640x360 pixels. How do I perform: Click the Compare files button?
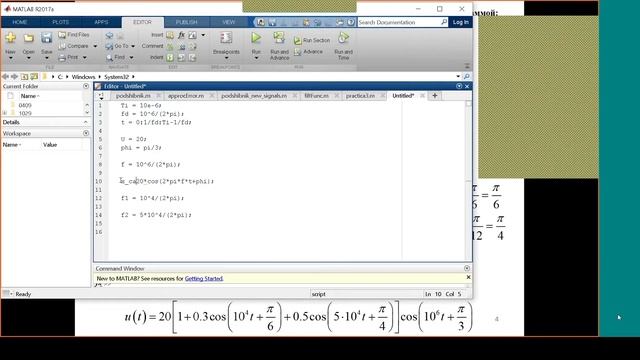(73, 46)
